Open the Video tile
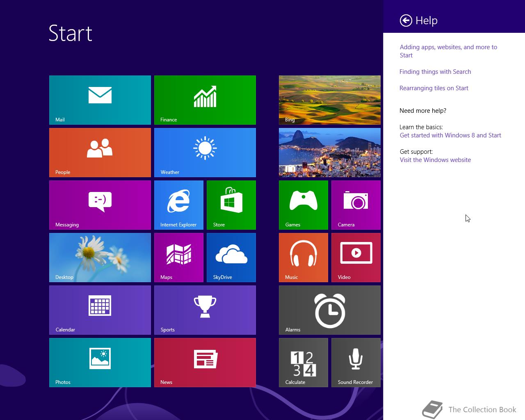The width and height of the screenshot is (525, 420). point(356,258)
